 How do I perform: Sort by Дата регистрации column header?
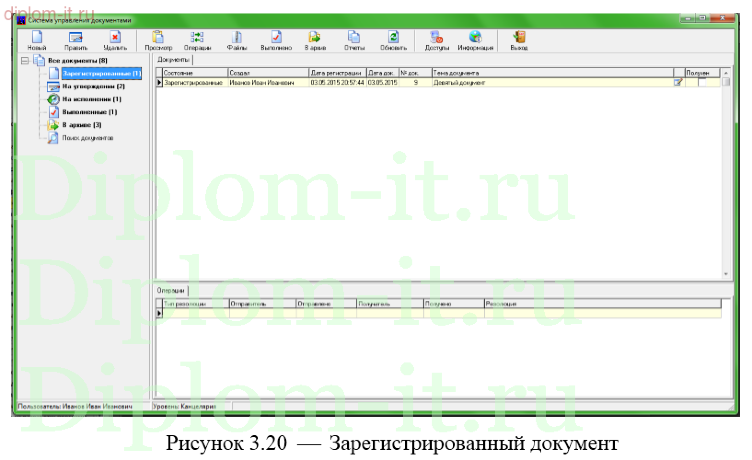338,73
